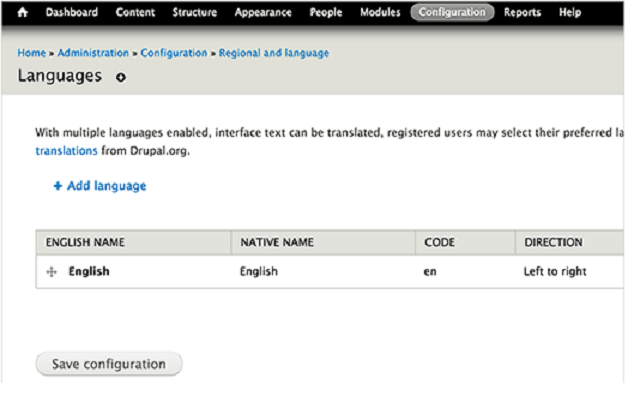Open Regional and language breadcrumb
The width and height of the screenshot is (628, 396).
point(274,53)
